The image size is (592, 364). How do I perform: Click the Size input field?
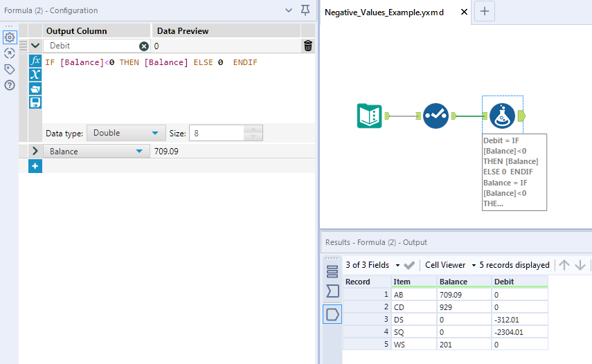tap(217, 133)
